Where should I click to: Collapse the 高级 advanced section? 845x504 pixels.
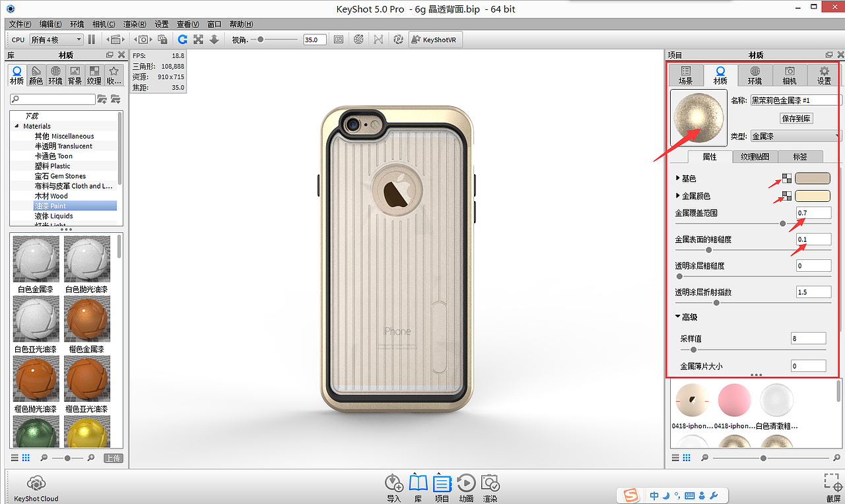click(x=678, y=317)
